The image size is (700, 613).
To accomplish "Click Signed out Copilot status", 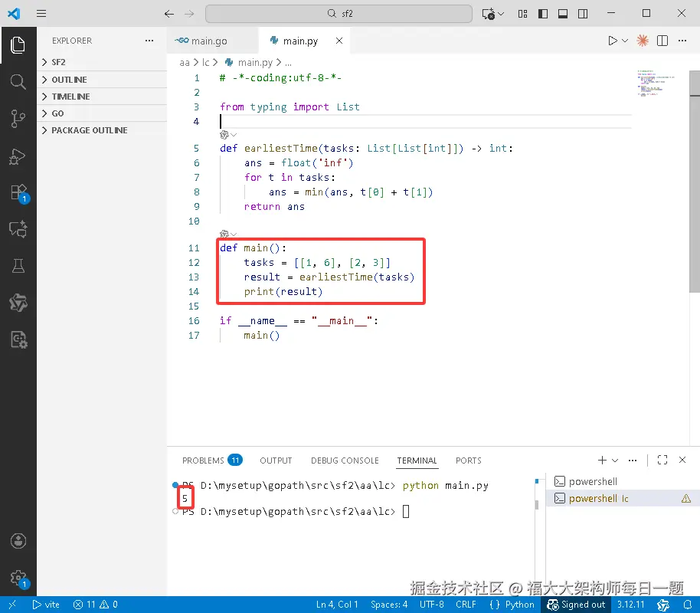I will (576, 605).
